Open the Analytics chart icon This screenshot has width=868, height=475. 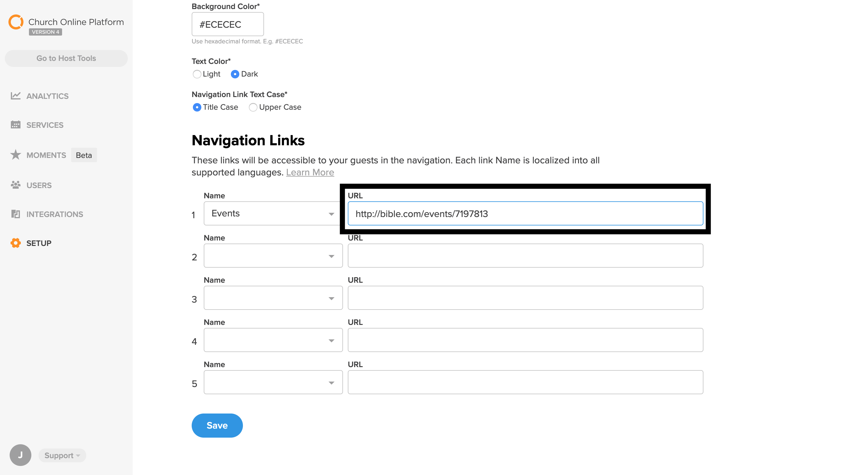click(15, 96)
